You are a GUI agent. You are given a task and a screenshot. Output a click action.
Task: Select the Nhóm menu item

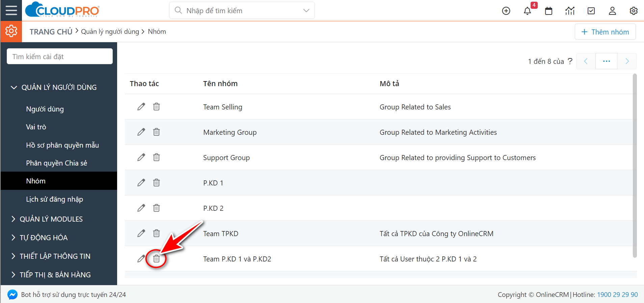point(59,181)
